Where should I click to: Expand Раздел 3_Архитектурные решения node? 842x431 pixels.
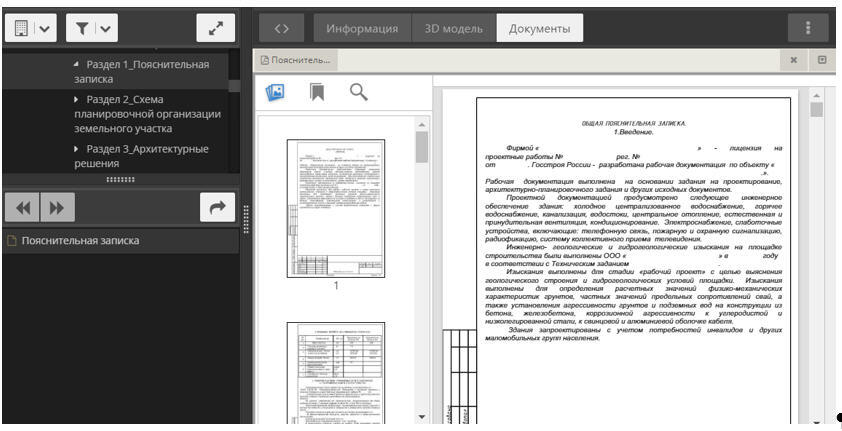(x=78, y=149)
